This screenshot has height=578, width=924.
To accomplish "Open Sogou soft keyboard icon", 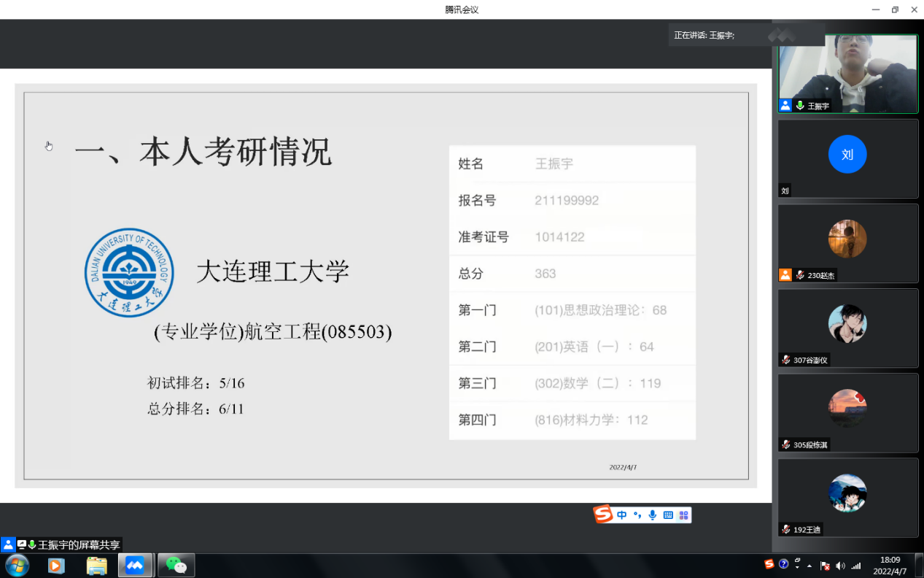I will (x=668, y=515).
